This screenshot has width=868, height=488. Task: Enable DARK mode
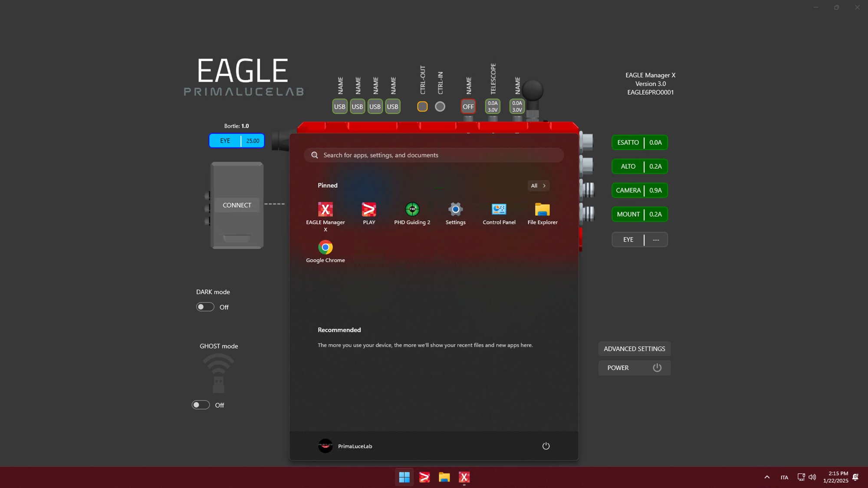pyautogui.click(x=205, y=307)
